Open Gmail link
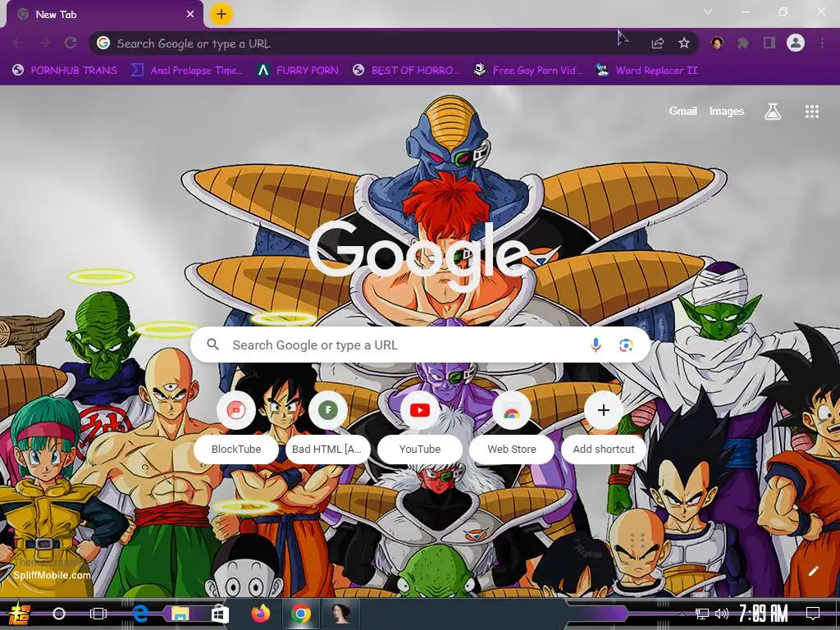 click(682, 111)
